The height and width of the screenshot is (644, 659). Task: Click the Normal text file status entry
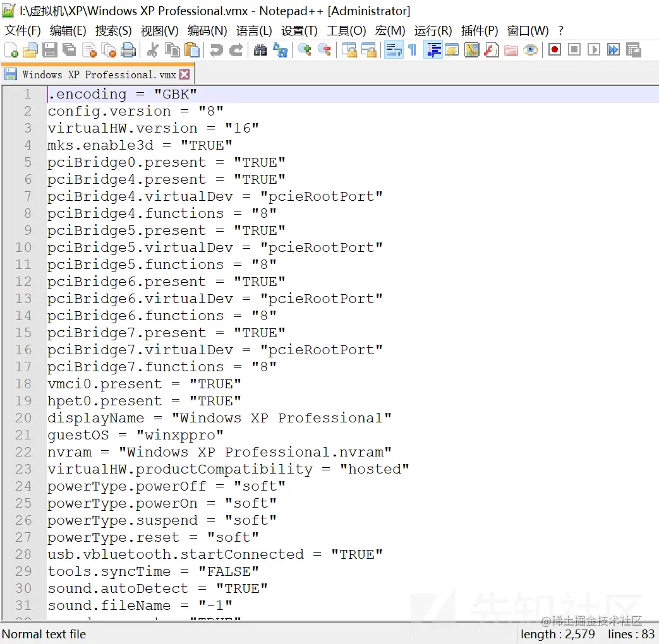point(44,635)
